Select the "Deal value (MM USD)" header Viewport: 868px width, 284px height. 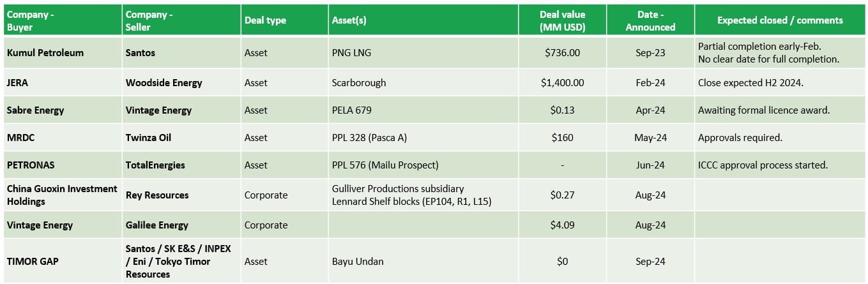click(x=562, y=20)
